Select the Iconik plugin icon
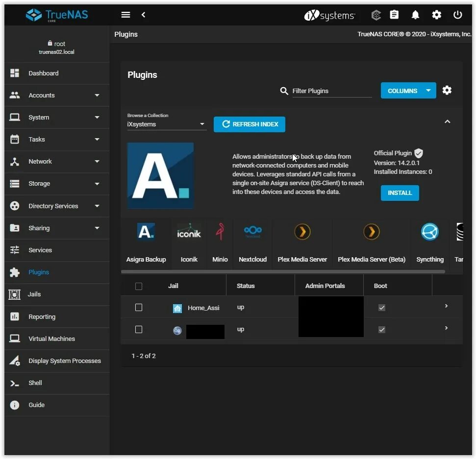This screenshot has width=476, height=459. (x=189, y=232)
